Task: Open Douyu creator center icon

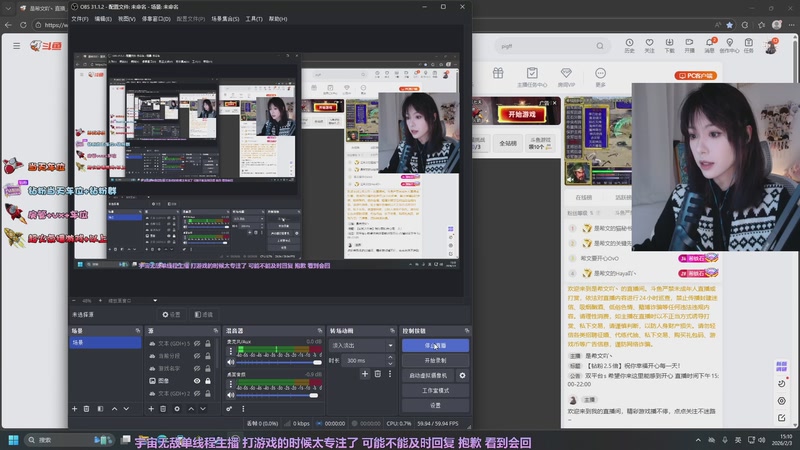Action: click(730, 45)
